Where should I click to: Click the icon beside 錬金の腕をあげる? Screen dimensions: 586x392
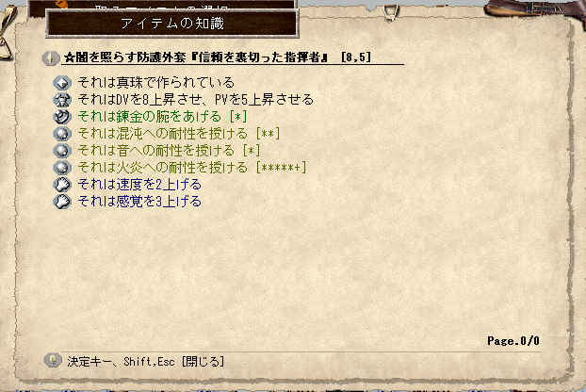tap(62, 117)
